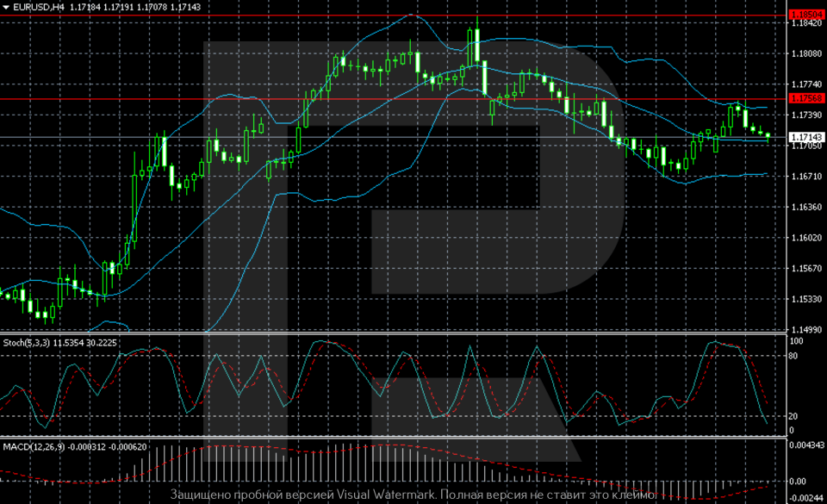Click the 1.16710 price scale value
Viewport: 827px width, 504px height.
click(806, 177)
